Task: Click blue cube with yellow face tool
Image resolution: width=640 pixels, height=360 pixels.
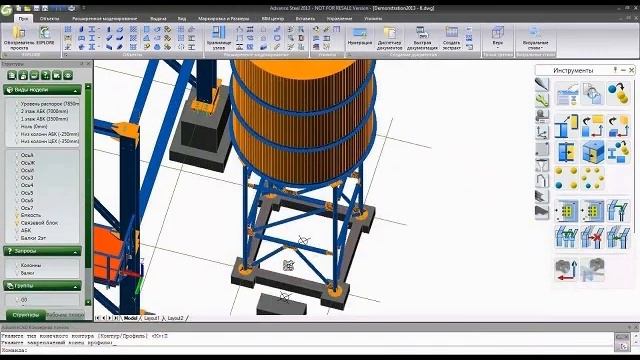Action: click(592, 152)
